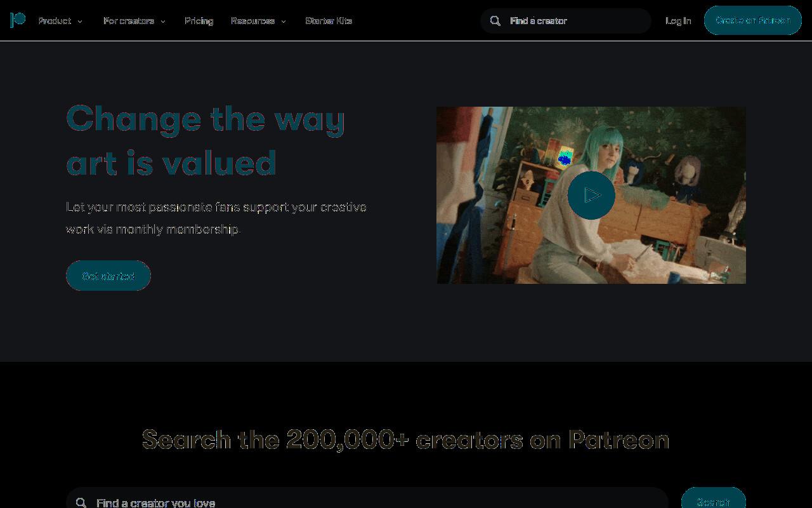The image size is (812, 508).
Task: Open the Pricing menu item
Action: pos(199,21)
